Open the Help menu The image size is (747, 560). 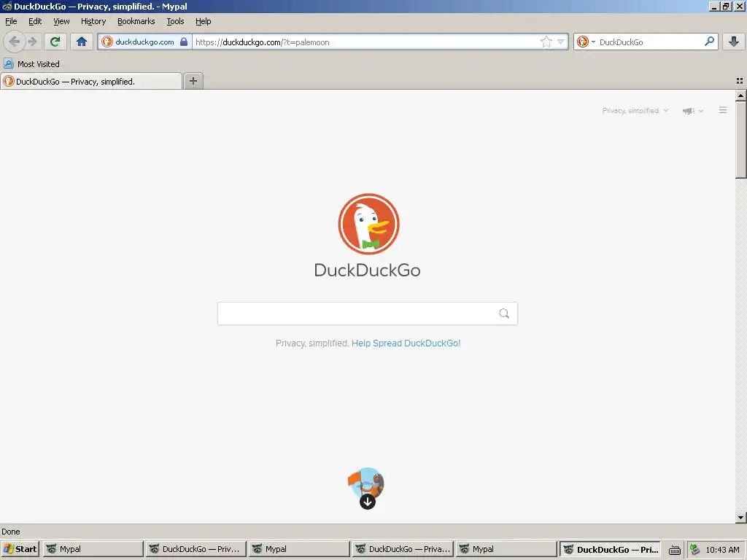pos(203,21)
